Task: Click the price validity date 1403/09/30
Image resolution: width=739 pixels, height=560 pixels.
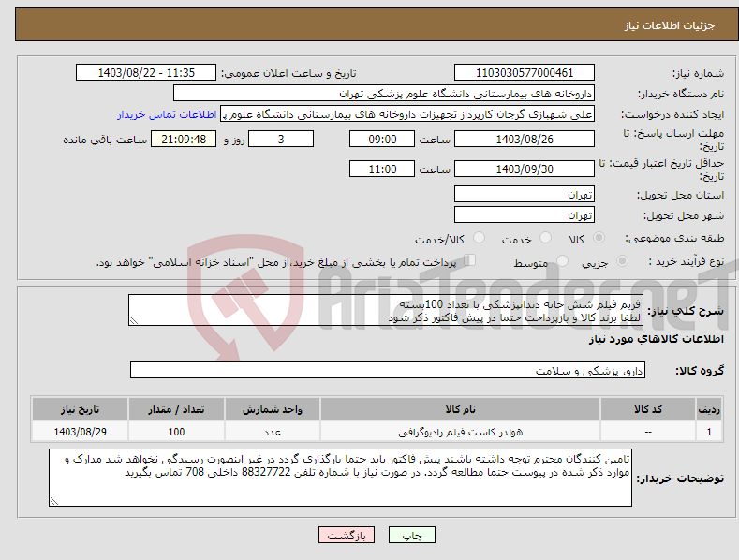Action: coord(525,169)
